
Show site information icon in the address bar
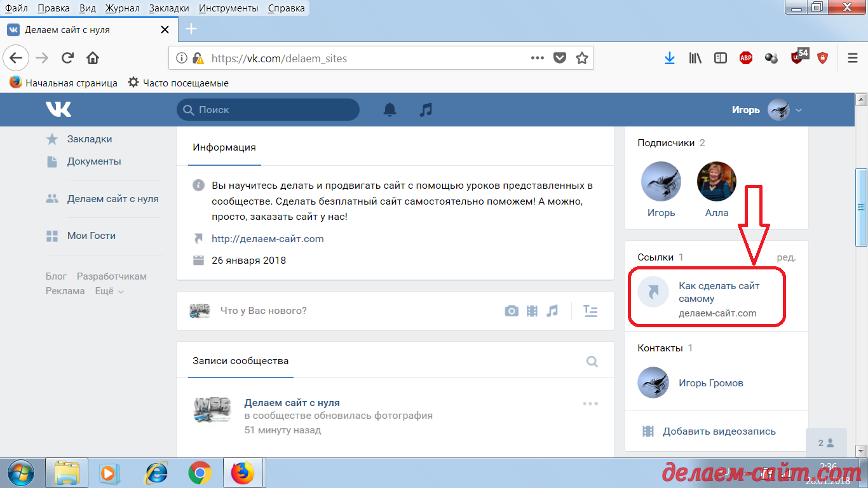click(x=182, y=58)
